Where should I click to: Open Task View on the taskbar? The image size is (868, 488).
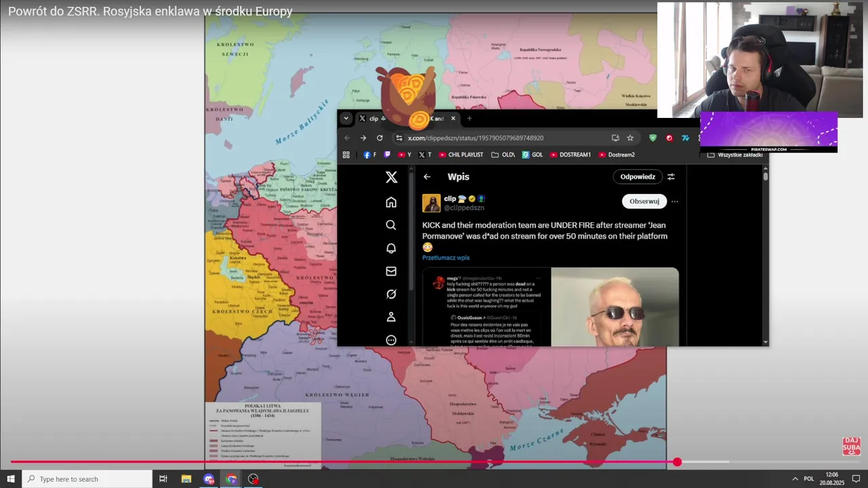(163, 479)
